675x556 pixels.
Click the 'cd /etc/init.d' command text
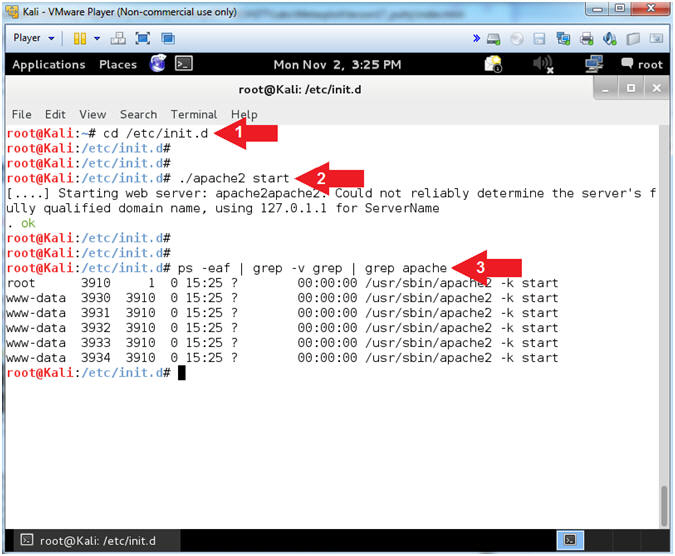[x=155, y=133]
